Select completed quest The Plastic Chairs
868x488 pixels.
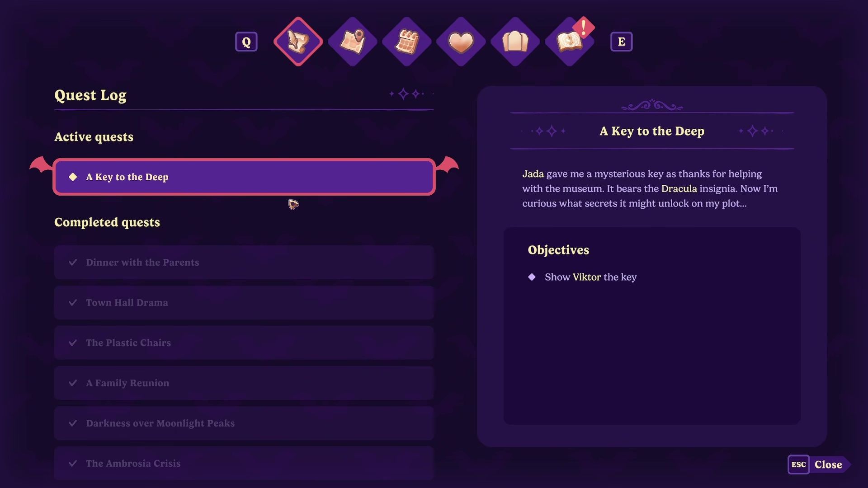(x=244, y=343)
